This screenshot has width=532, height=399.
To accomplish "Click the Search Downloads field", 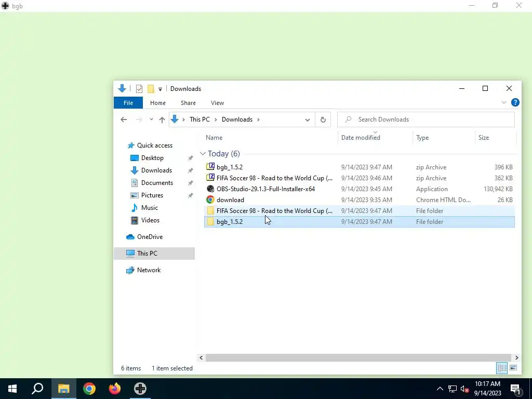I will (x=426, y=119).
